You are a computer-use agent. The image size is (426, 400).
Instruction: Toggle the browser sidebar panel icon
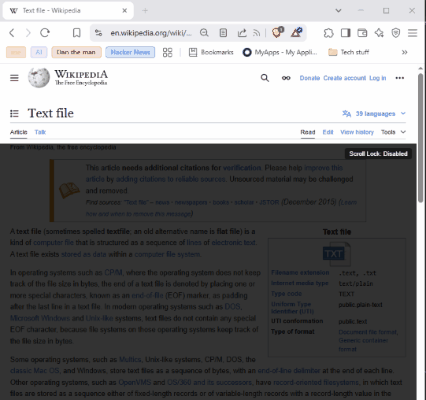click(x=346, y=33)
